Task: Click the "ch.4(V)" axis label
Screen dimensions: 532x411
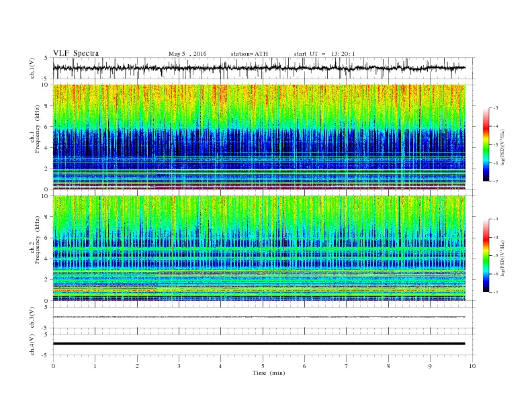Action: click(32, 345)
